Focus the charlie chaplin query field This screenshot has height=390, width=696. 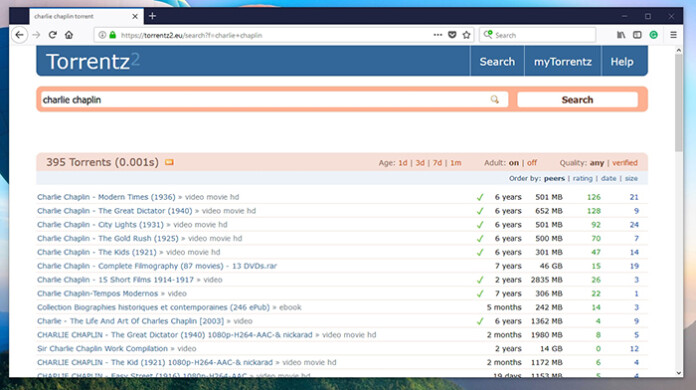coord(274,99)
